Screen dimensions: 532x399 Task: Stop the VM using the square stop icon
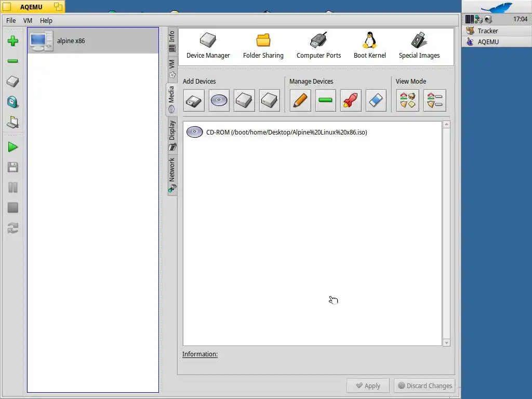(13, 208)
